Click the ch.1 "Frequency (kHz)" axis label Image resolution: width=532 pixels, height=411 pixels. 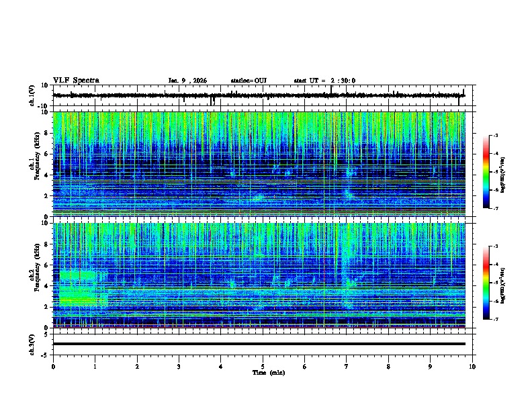[x=37, y=156]
